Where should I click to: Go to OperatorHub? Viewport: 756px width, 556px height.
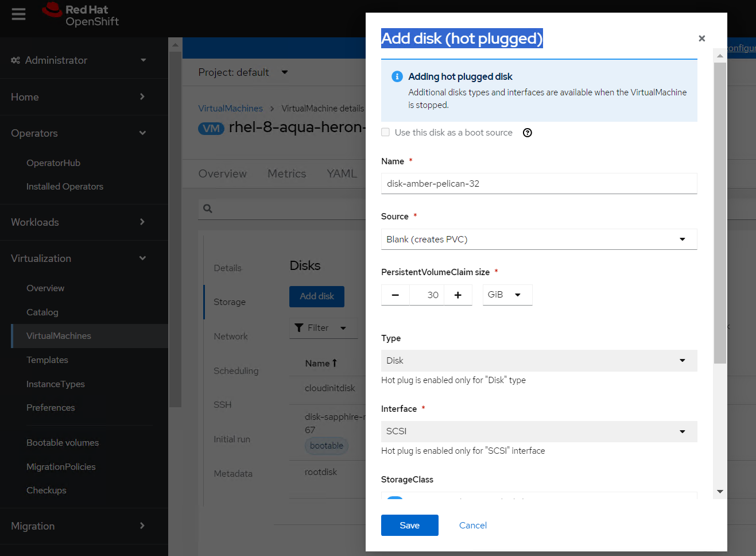[x=53, y=163]
